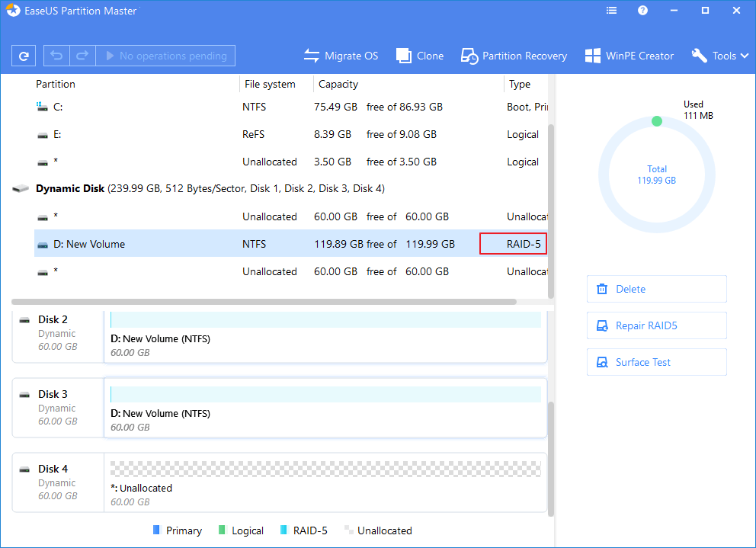Launch the Clone wizard

419,56
